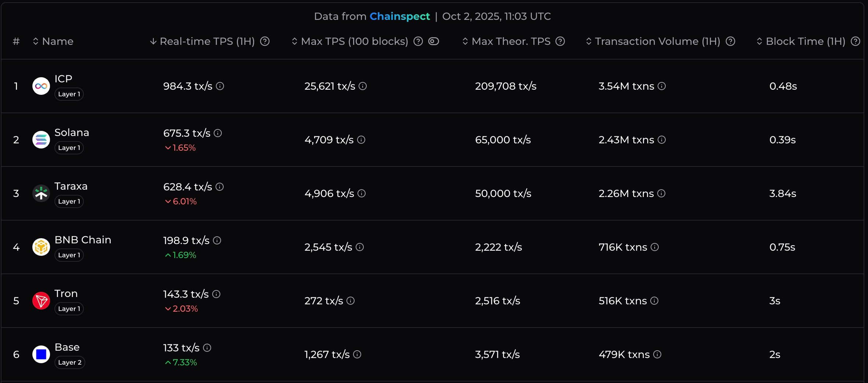Click the Taraxa logo icon
This screenshot has width=868, height=383.
(41, 193)
